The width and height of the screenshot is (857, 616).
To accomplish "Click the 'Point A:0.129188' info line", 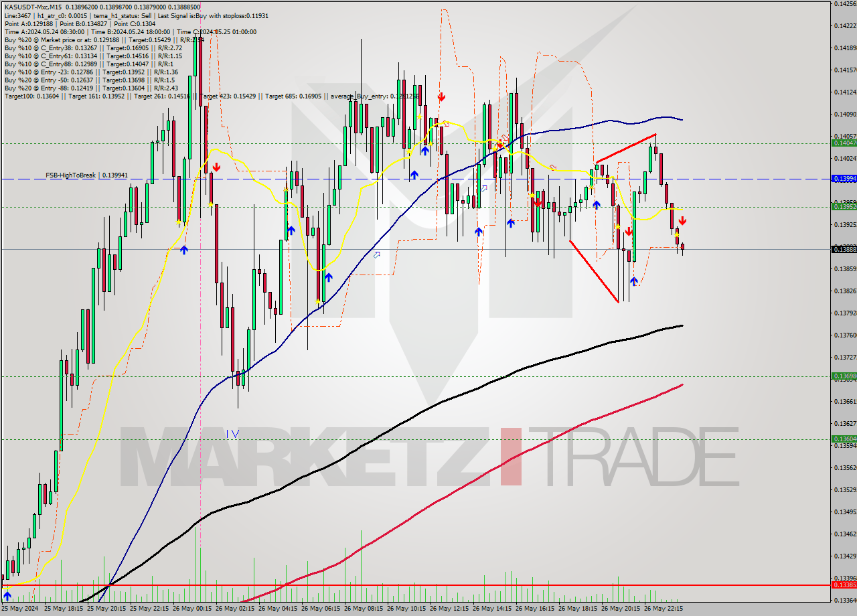I will click(x=80, y=23).
